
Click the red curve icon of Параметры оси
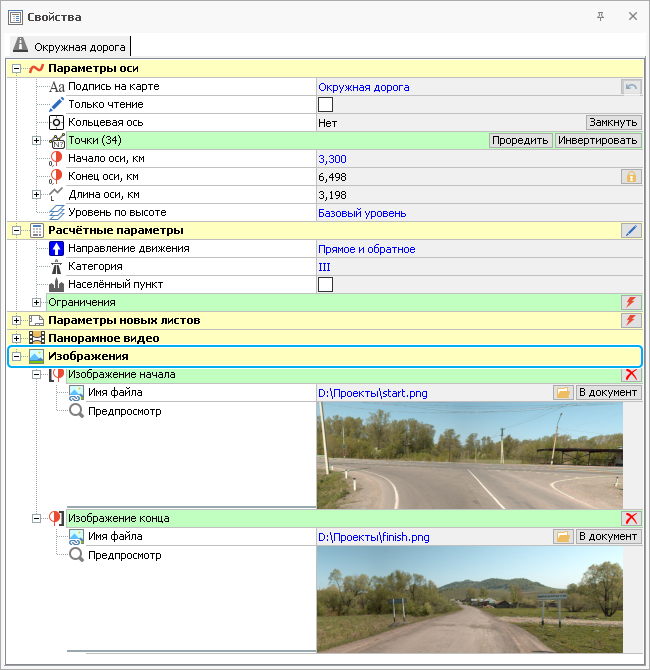[x=36, y=68]
